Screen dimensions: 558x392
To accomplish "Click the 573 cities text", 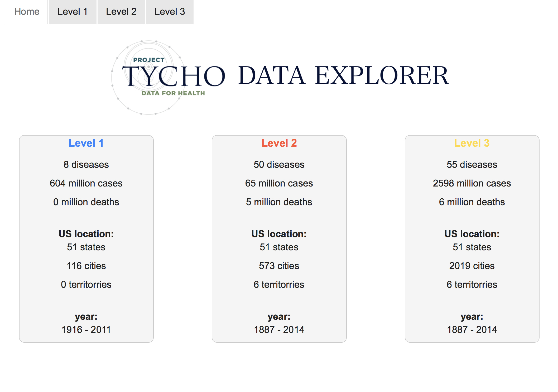I will tap(279, 266).
